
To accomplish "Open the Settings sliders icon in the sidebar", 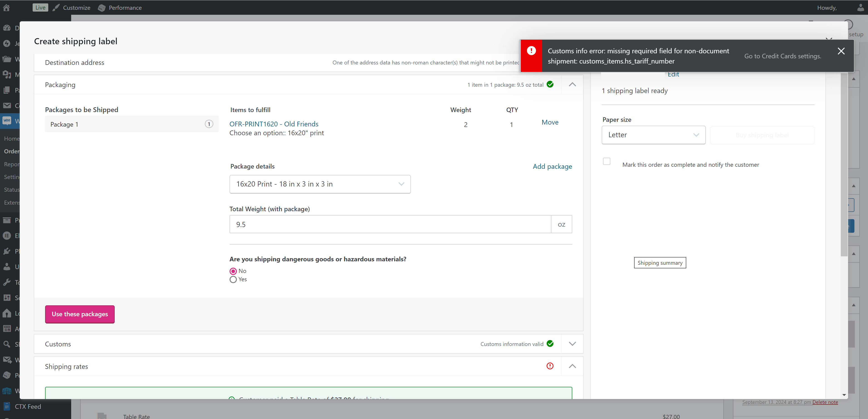I will [7, 298].
